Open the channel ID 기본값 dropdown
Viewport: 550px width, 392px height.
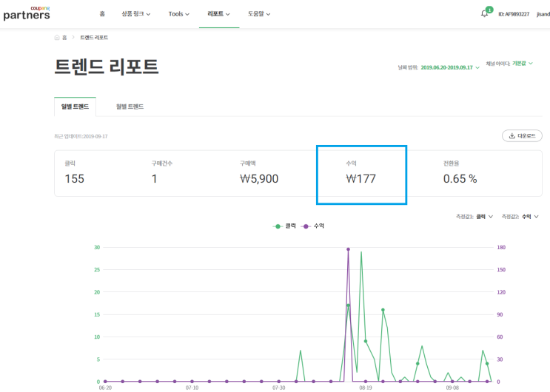523,64
